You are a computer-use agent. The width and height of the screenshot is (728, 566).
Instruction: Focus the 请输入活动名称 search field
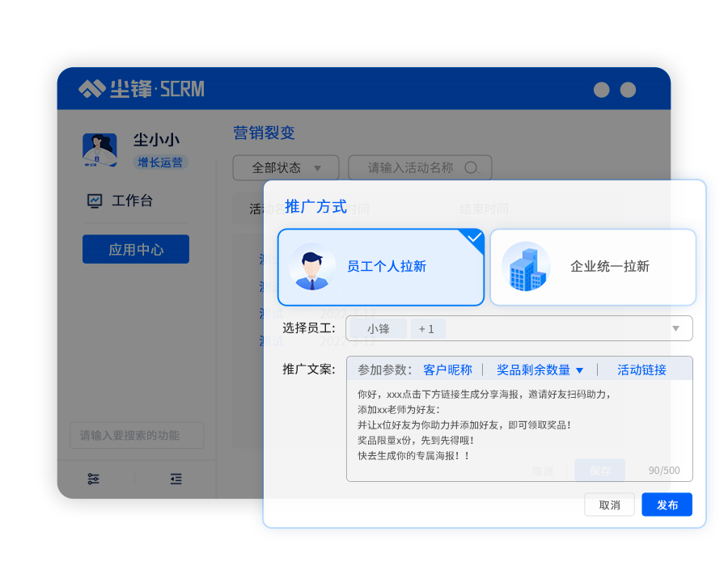click(x=420, y=167)
